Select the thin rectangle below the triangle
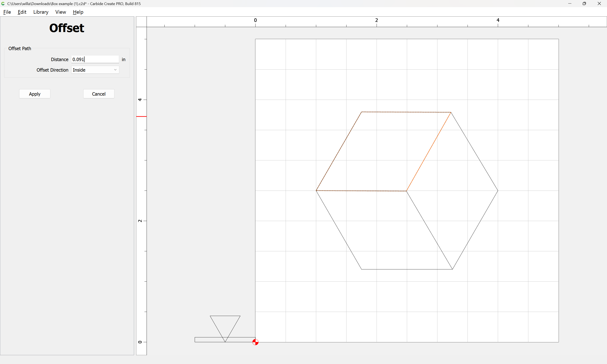607x364 pixels. 225,340
